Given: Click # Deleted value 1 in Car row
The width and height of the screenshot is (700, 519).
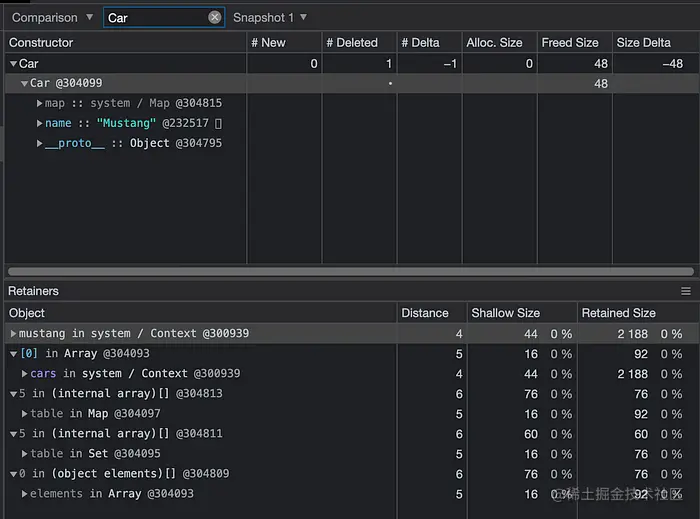Looking at the screenshot, I should [x=389, y=64].
